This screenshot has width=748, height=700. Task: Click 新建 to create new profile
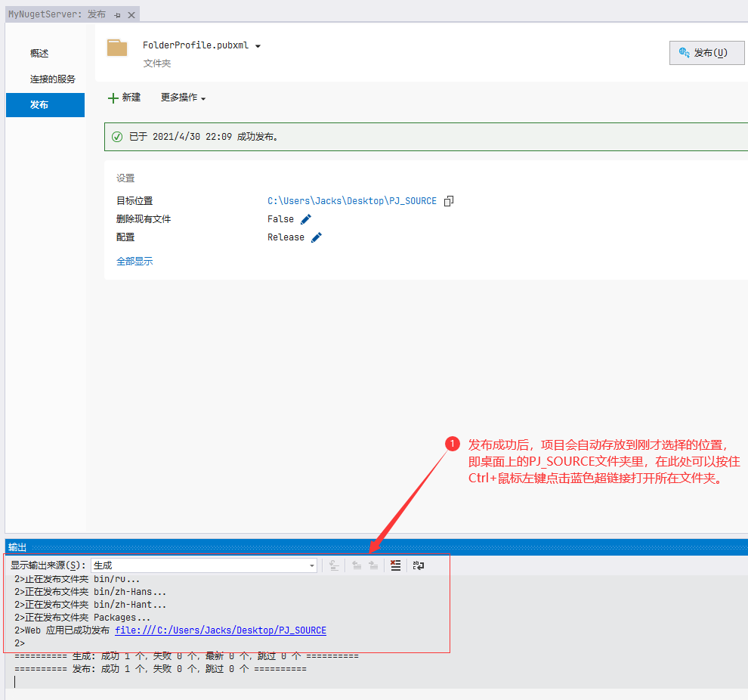(x=124, y=98)
